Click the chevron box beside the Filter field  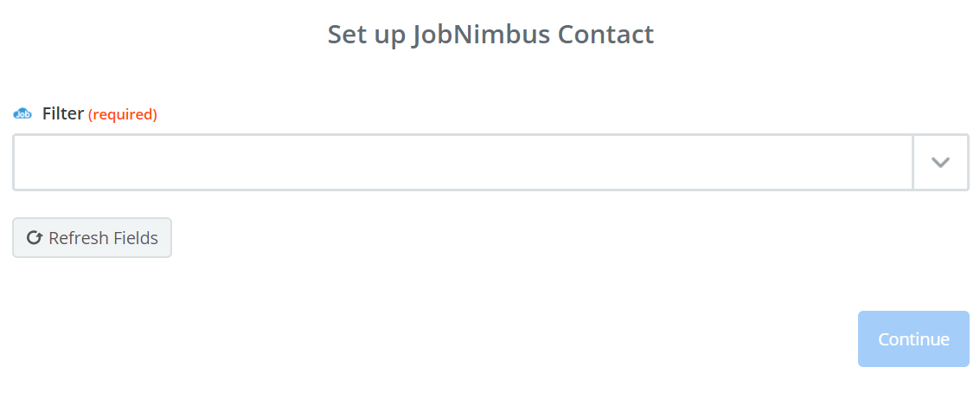pyautogui.click(x=940, y=162)
